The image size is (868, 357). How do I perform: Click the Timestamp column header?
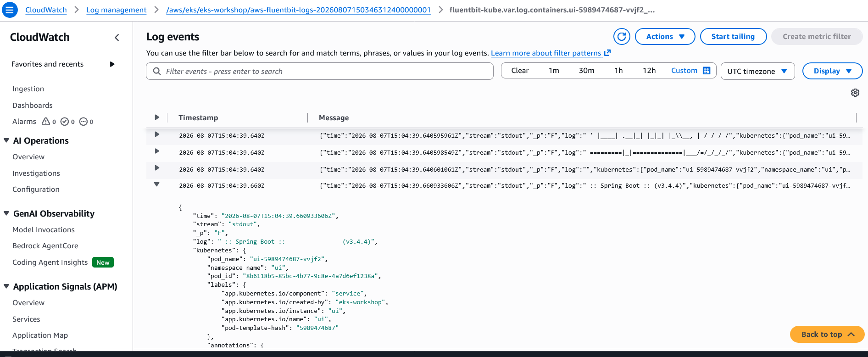coord(198,118)
